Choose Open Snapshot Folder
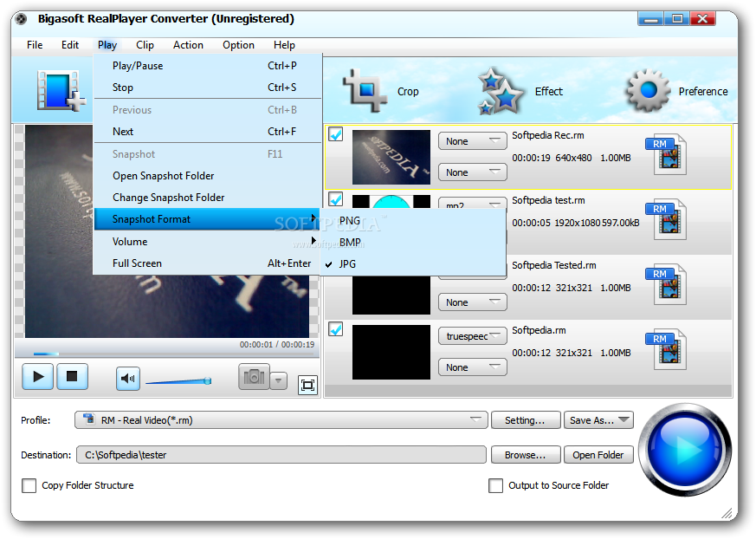 207,176
